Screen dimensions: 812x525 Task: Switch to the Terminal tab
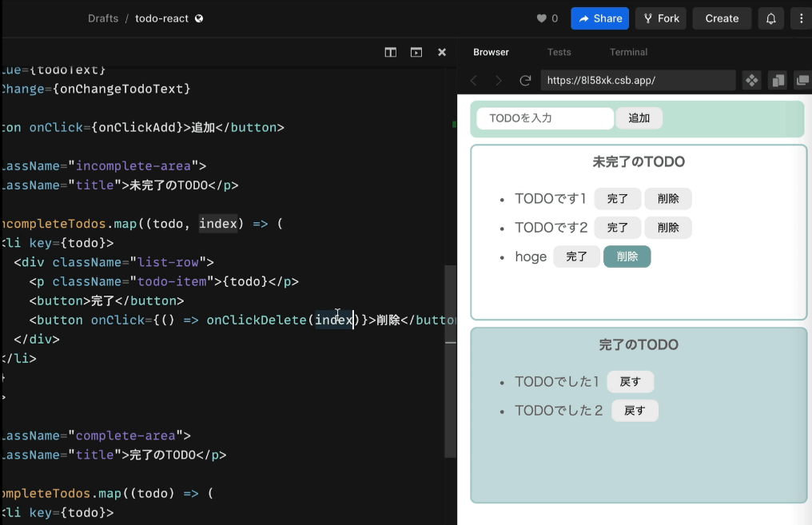pos(628,52)
